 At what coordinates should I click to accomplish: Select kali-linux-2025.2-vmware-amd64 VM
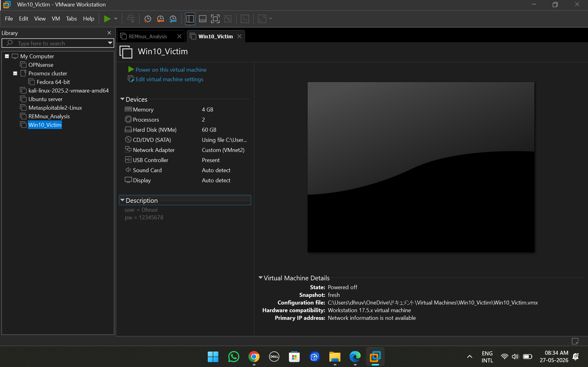68,91
